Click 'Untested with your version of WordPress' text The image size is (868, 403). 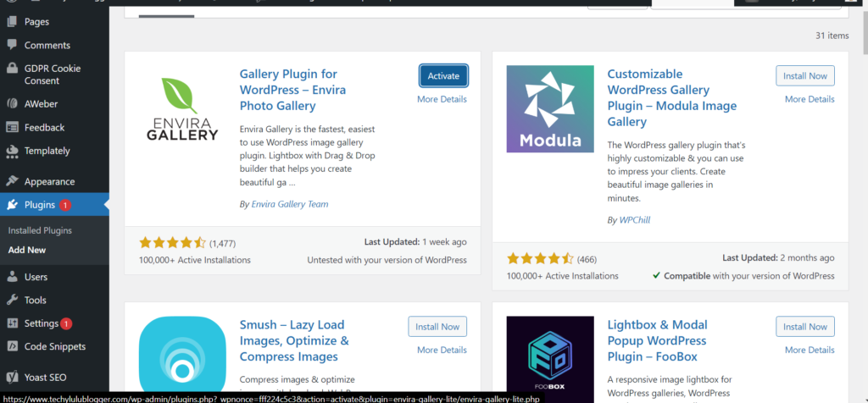coord(387,260)
